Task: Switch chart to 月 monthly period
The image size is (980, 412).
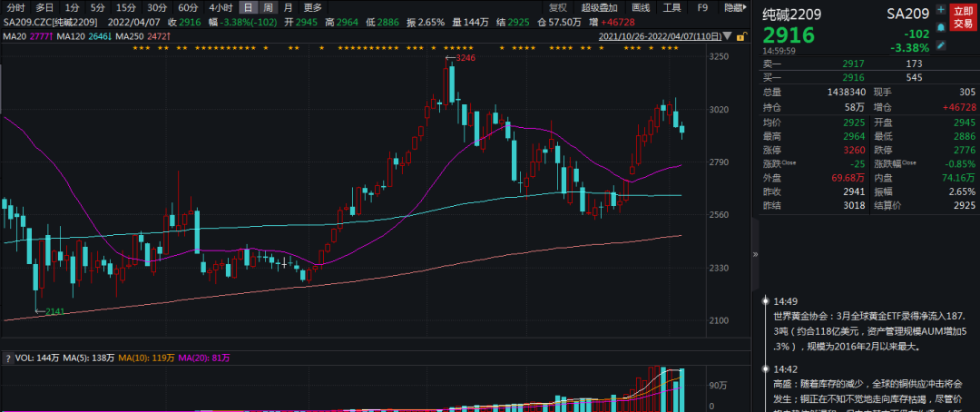Action: (288, 7)
